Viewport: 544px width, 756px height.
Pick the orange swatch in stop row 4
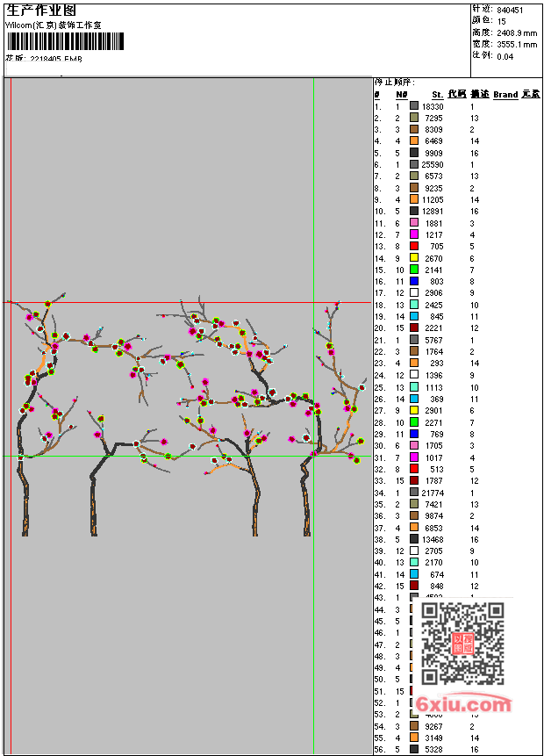[x=414, y=141]
